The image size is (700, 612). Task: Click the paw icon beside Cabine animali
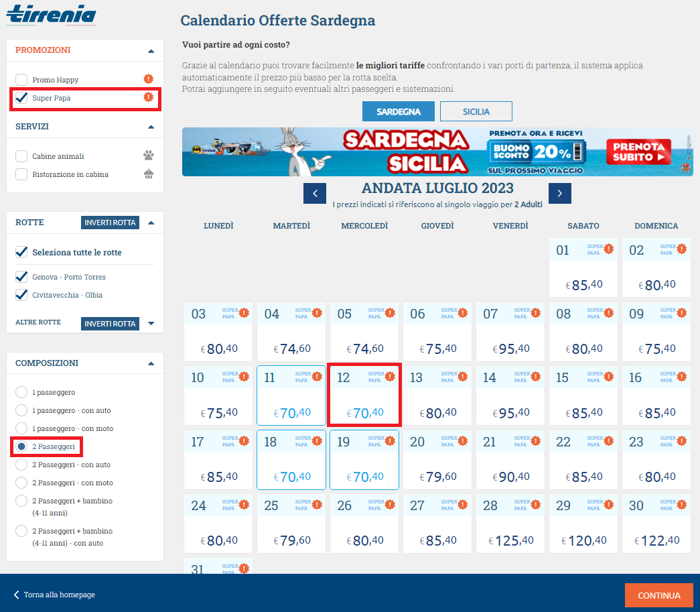coord(149,156)
